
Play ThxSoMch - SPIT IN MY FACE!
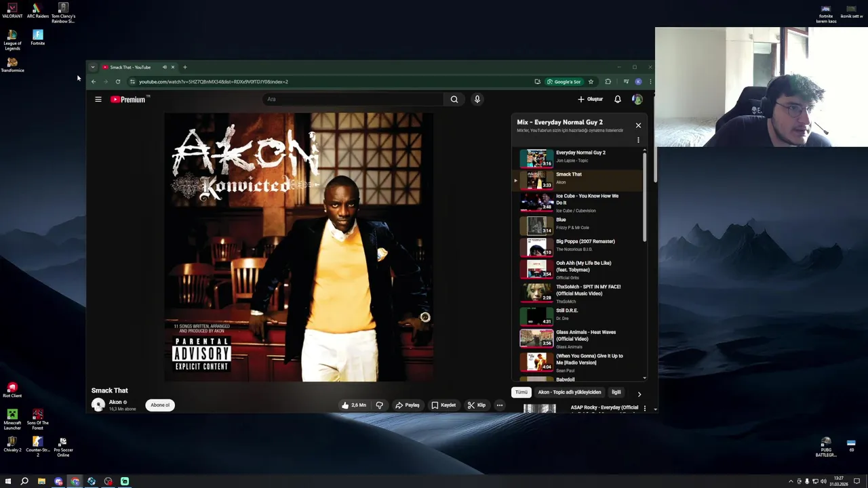point(576,293)
